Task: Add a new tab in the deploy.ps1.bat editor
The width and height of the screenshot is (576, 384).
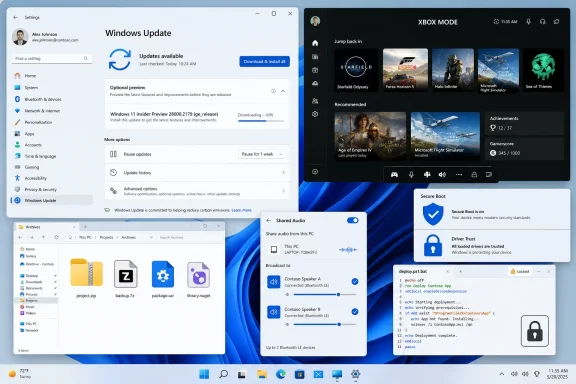Action: point(460,272)
